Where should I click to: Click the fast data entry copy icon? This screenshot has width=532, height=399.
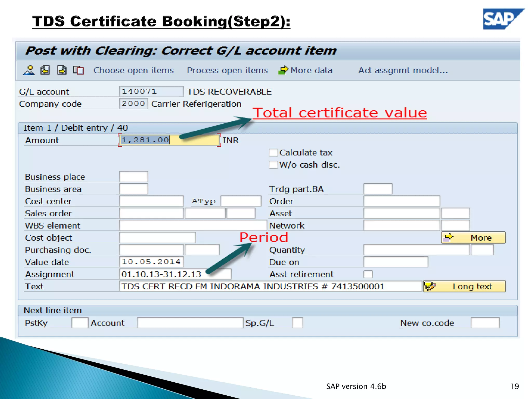(x=78, y=70)
